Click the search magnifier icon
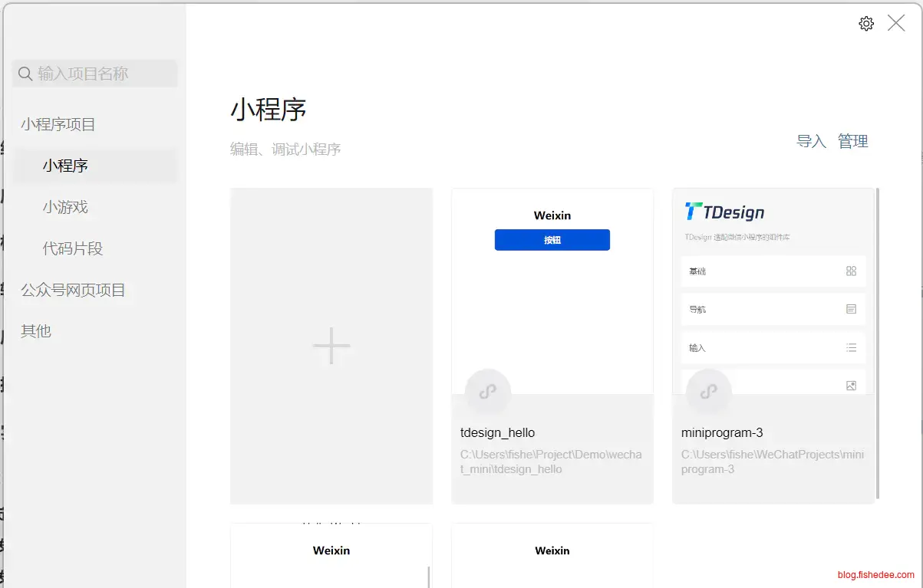Viewport: 923px width, 588px height. pyautogui.click(x=25, y=74)
